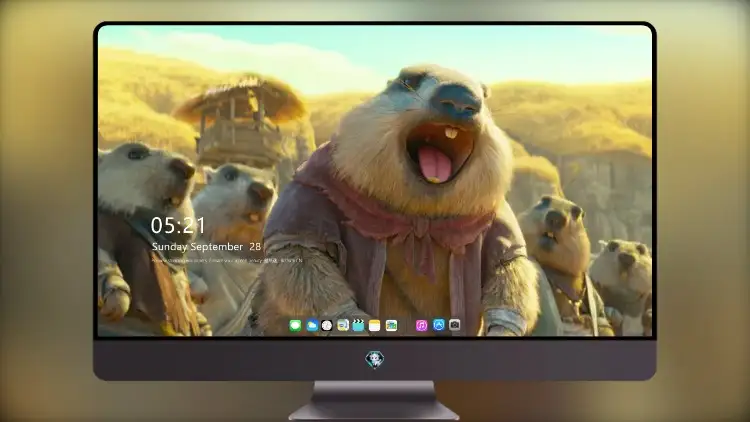
Task: Open the yellow-framed app beside the Clock
Action: click(x=342, y=326)
